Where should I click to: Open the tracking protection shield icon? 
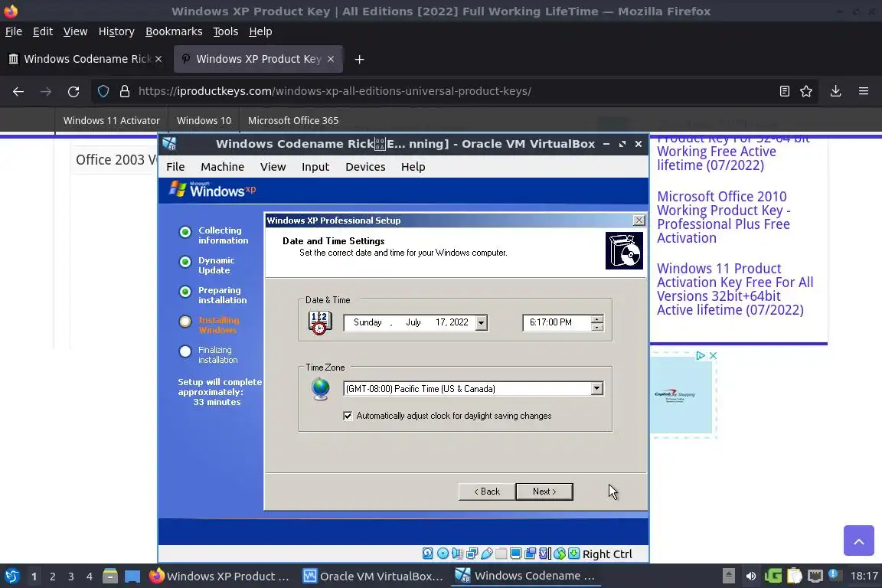tap(103, 91)
